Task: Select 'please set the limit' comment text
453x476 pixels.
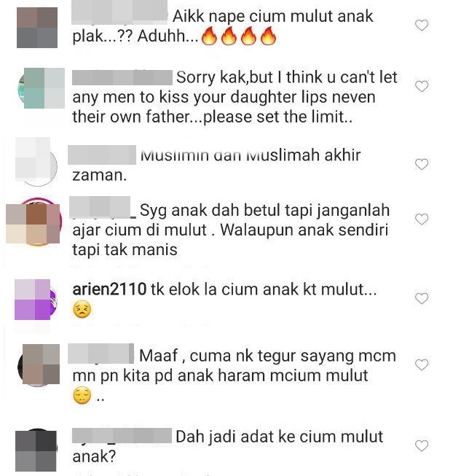Action: click(x=277, y=117)
